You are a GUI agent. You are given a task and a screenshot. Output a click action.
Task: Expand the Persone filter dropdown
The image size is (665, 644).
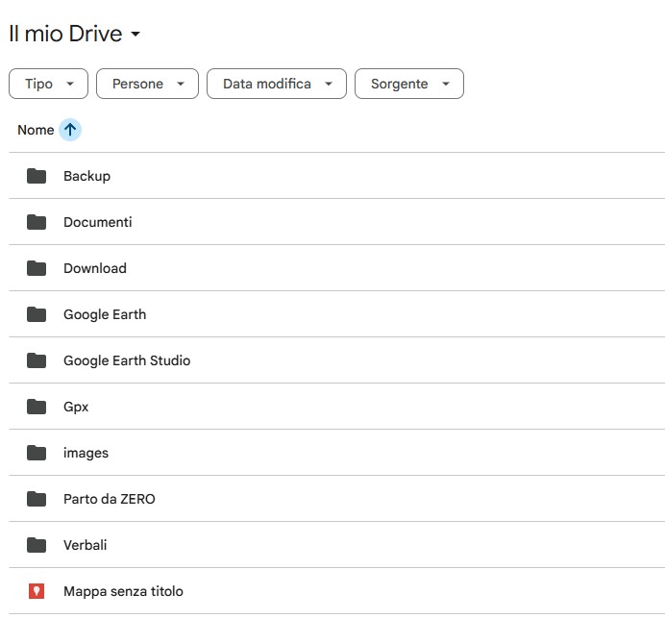(147, 84)
